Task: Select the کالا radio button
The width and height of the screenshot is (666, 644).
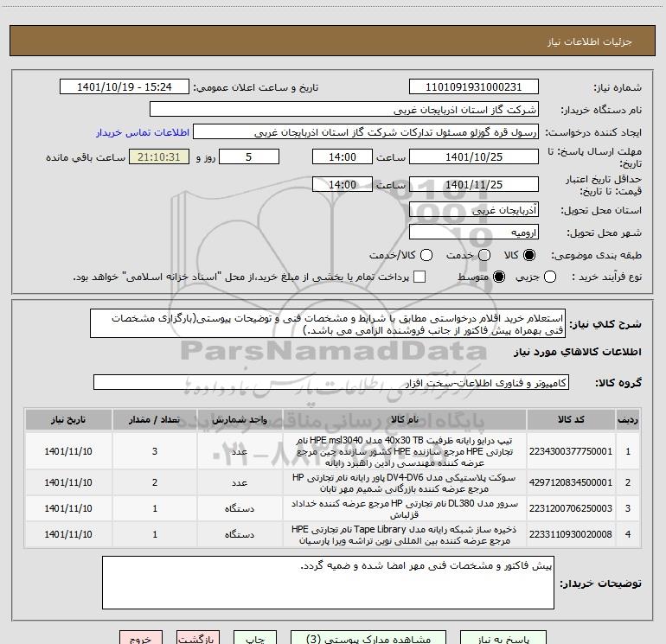Action: tap(529, 255)
